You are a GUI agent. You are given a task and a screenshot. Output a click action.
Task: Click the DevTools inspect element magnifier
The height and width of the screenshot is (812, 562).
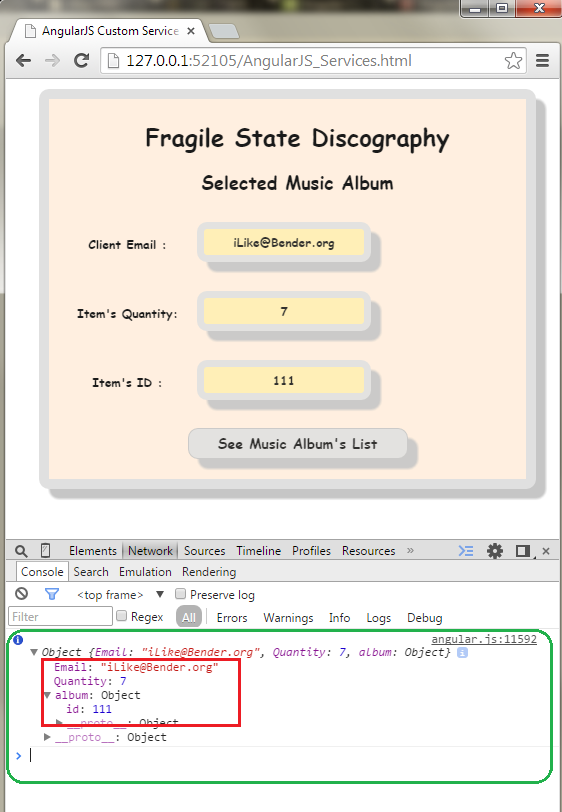pyautogui.click(x=21, y=551)
